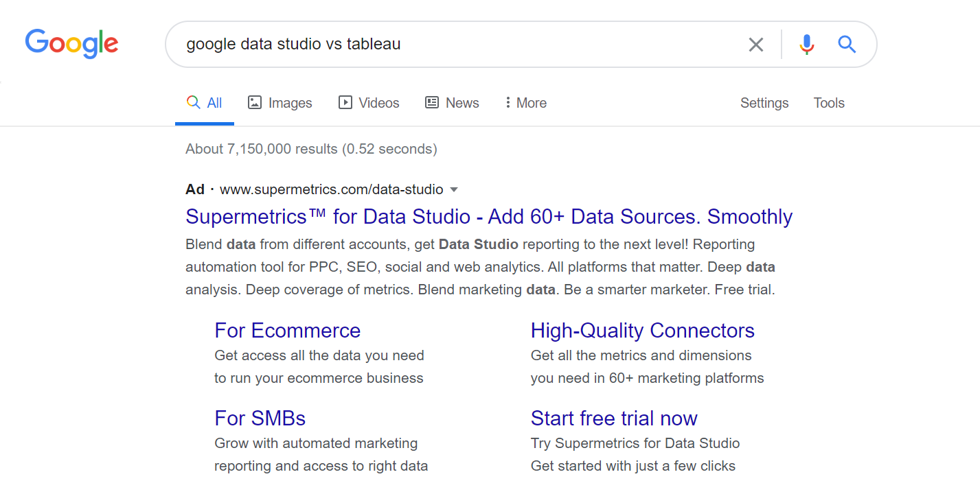Click the www.supermetrics.com/data-studio ad URL
This screenshot has height=494, width=980.
pos(332,189)
